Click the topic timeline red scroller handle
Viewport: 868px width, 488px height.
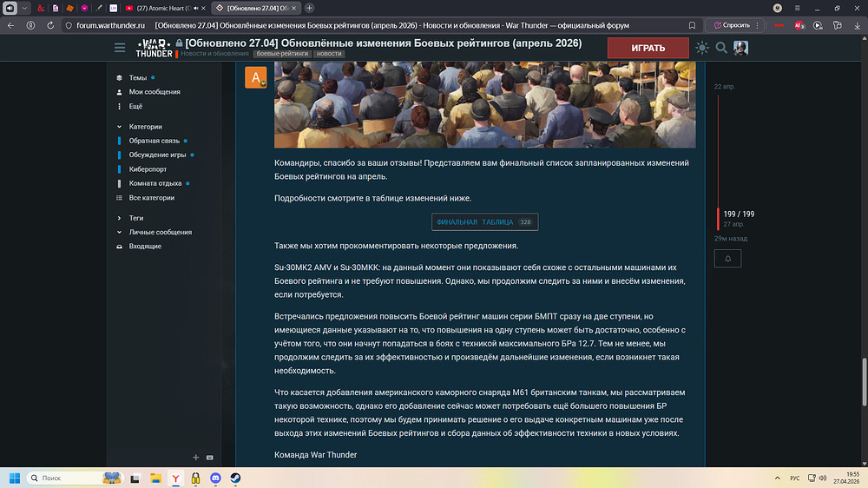click(x=718, y=219)
